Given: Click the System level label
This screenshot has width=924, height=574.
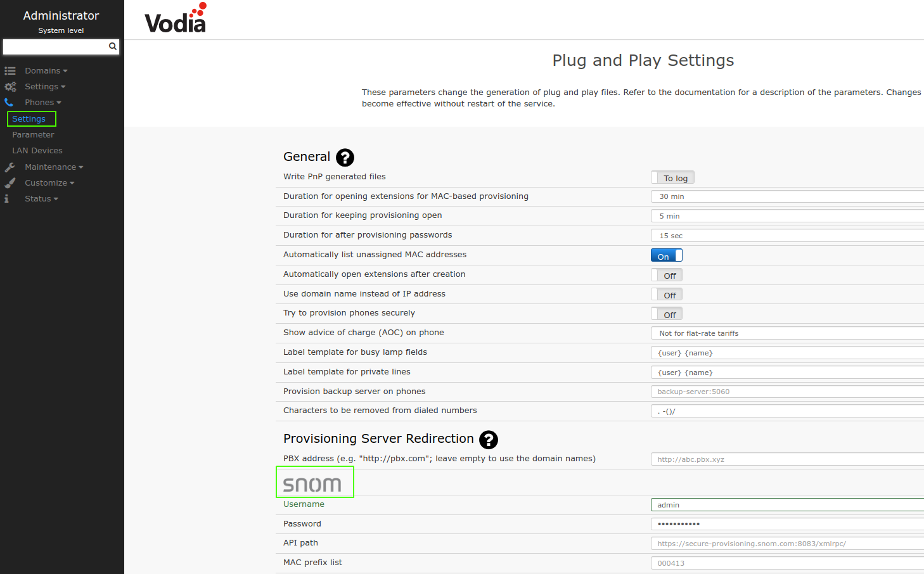Looking at the screenshot, I should [61, 30].
